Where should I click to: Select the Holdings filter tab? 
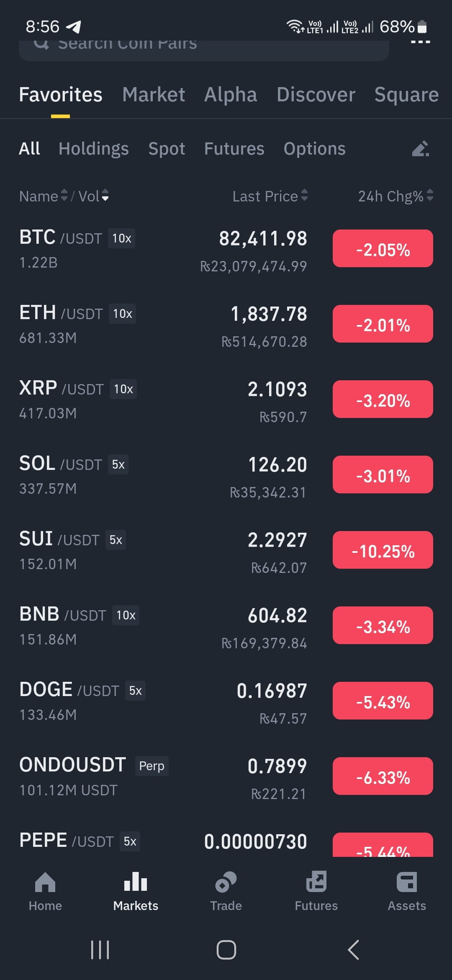coord(94,149)
